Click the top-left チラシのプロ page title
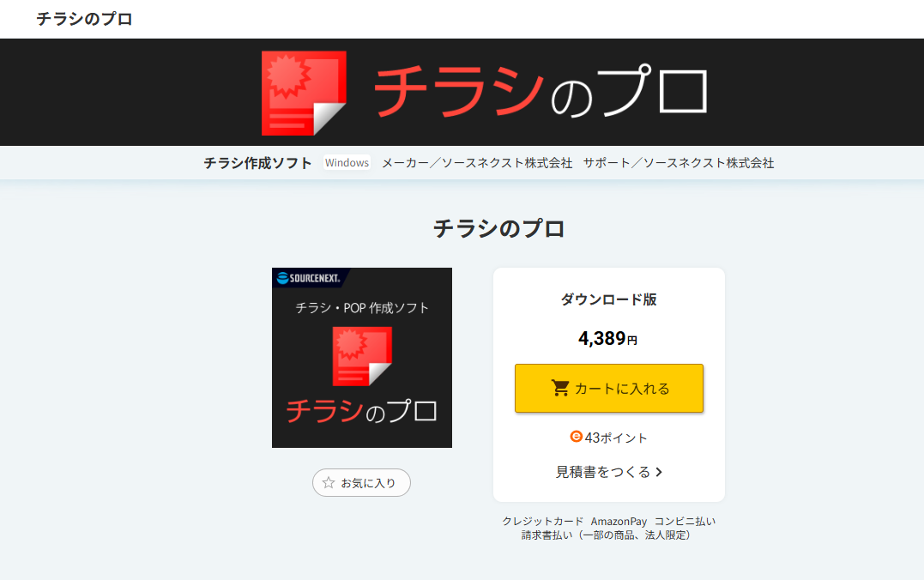Screen dimensions: 924x580 (84, 19)
